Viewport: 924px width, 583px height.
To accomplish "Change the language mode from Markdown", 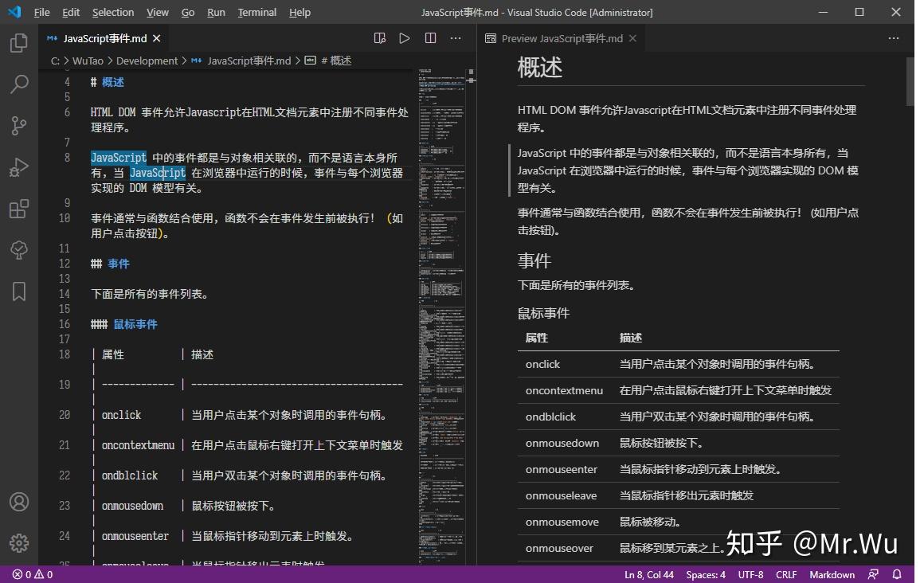I will [832, 574].
